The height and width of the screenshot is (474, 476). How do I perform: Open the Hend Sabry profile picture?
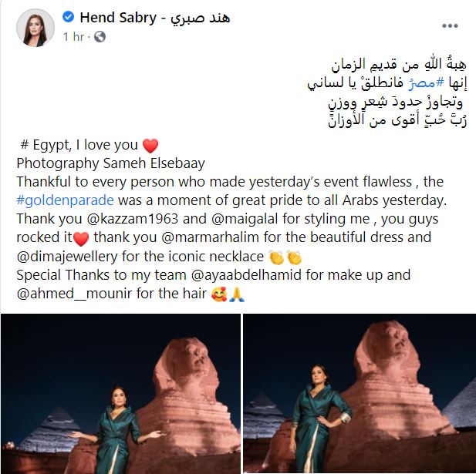point(35,28)
